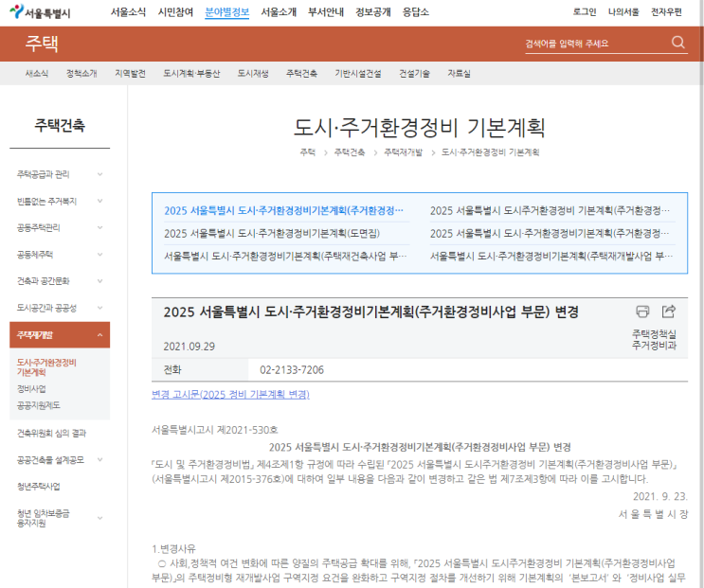Image resolution: width=704 pixels, height=588 pixels.
Task: Open 변경 고시문(2025 정비 기본계획 변경) link
Action: click(230, 394)
